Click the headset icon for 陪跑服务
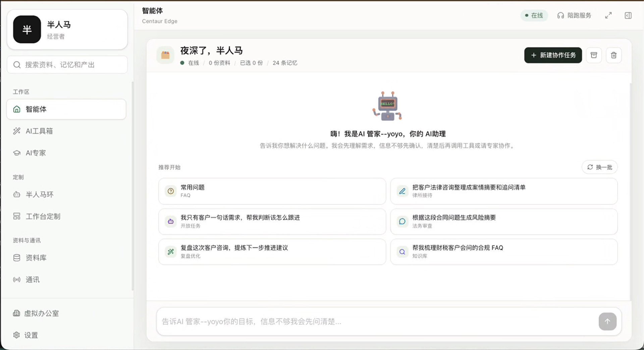The image size is (644, 350). [560, 15]
